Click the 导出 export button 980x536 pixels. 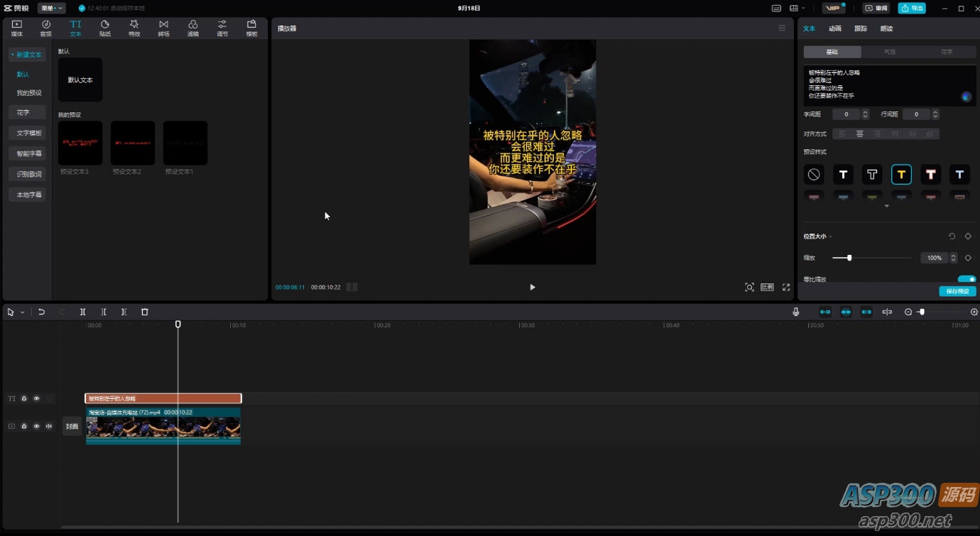click(x=912, y=8)
